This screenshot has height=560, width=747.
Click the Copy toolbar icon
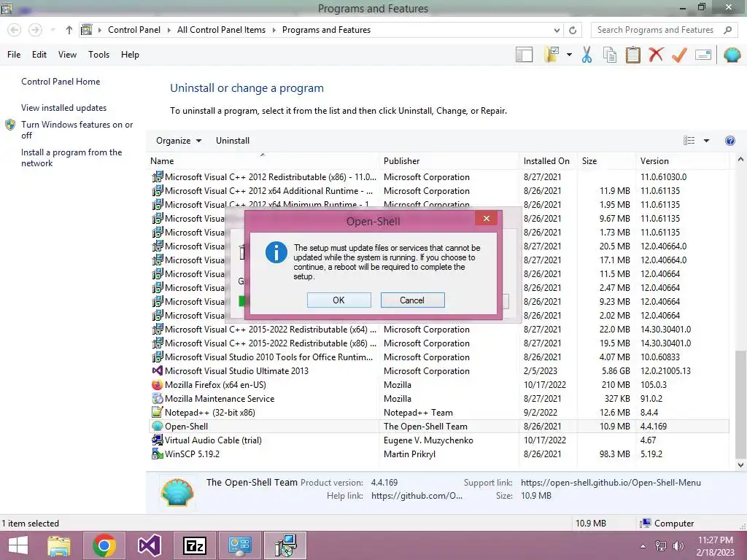coord(609,55)
